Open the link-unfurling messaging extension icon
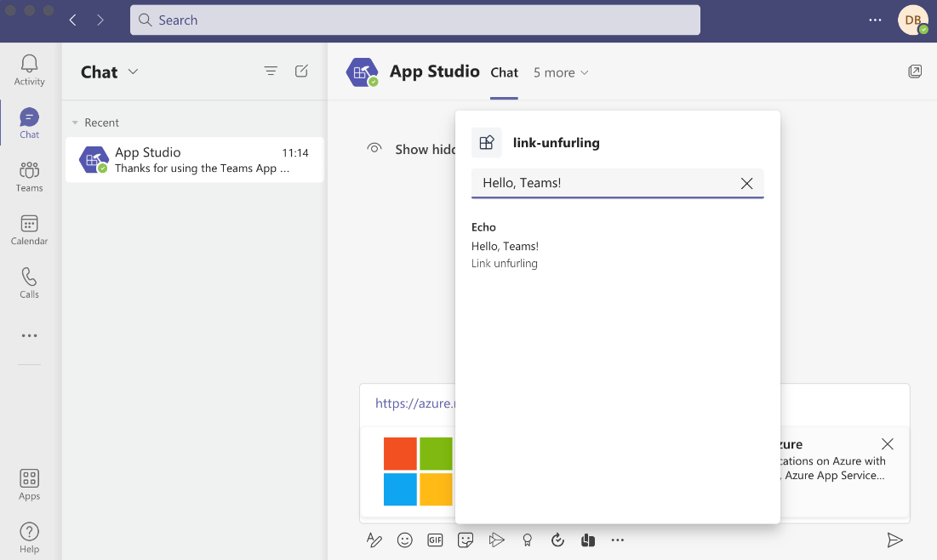The height and width of the screenshot is (560, 937). click(x=588, y=540)
